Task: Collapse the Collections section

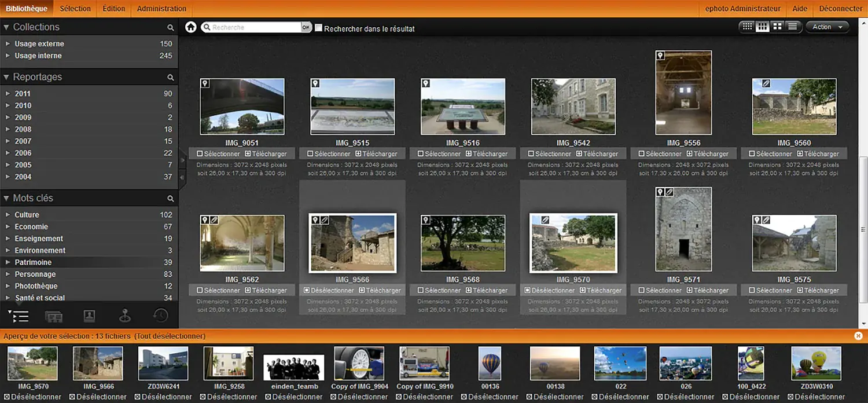Action: pyautogui.click(x=6, y=27)
